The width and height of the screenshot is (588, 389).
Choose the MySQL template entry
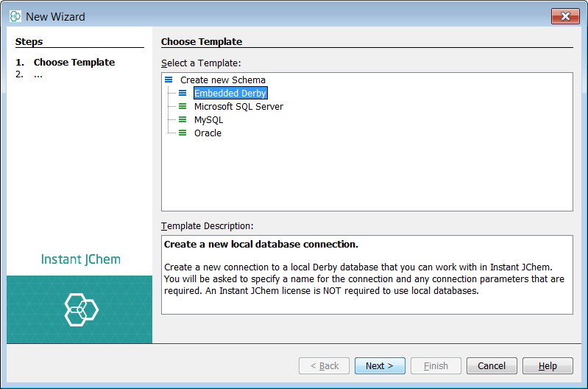tap(208, 120)
